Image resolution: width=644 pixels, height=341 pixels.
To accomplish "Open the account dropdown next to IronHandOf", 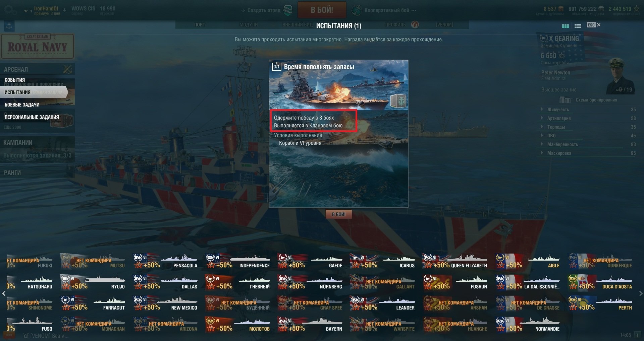I will point(64,10).
